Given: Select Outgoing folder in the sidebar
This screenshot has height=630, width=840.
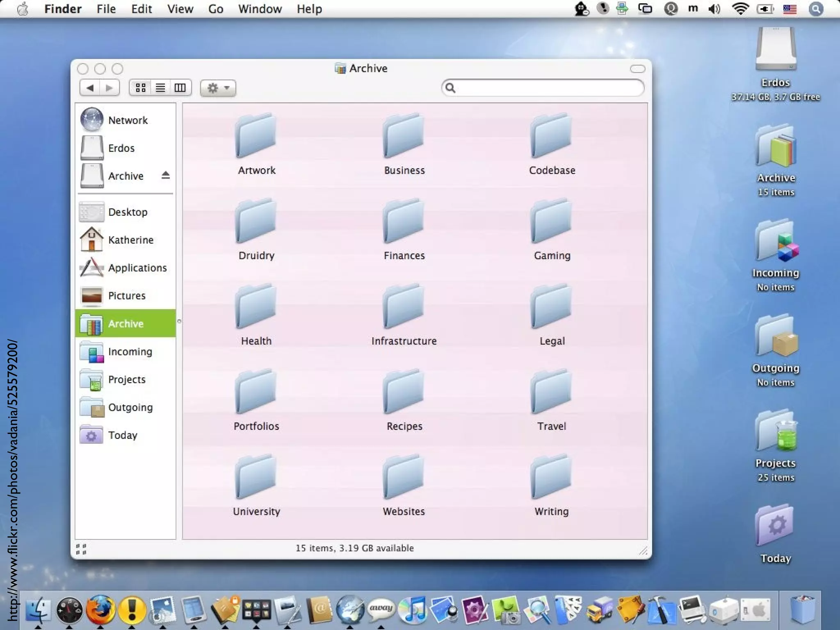Looking at the screenshot, I should [126, 407].
